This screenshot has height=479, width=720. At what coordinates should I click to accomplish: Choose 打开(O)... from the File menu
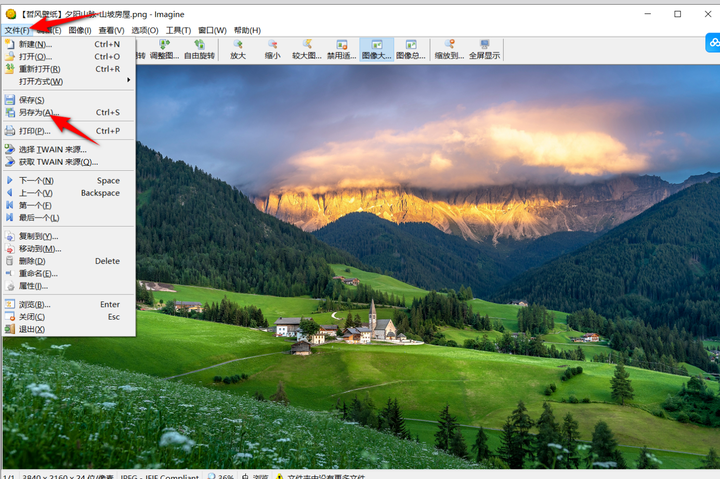(69, 56)
